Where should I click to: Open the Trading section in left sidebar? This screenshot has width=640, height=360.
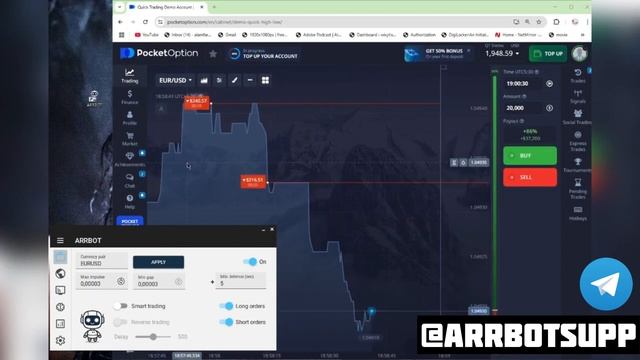[x=129, y=76]
